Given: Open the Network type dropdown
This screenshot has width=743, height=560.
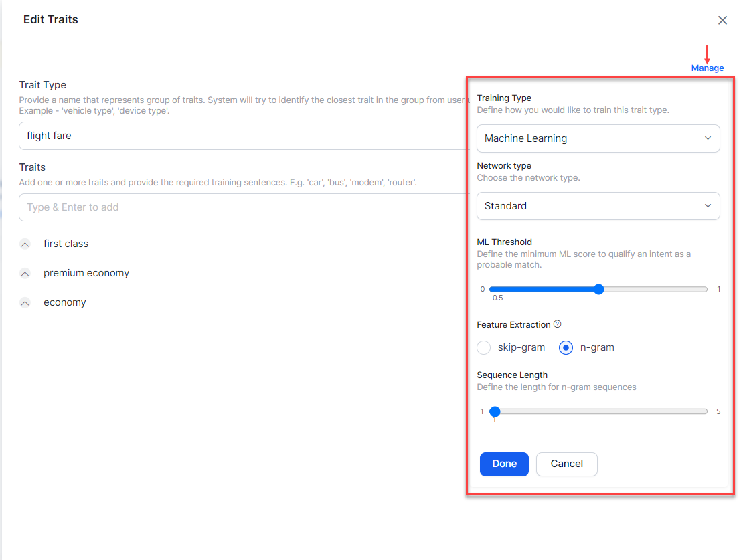Looking at the screenshot, I should tap(598, 206).
